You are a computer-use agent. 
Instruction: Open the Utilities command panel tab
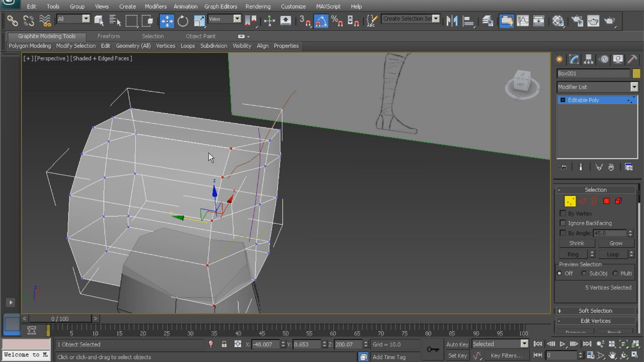pos(632,59)
